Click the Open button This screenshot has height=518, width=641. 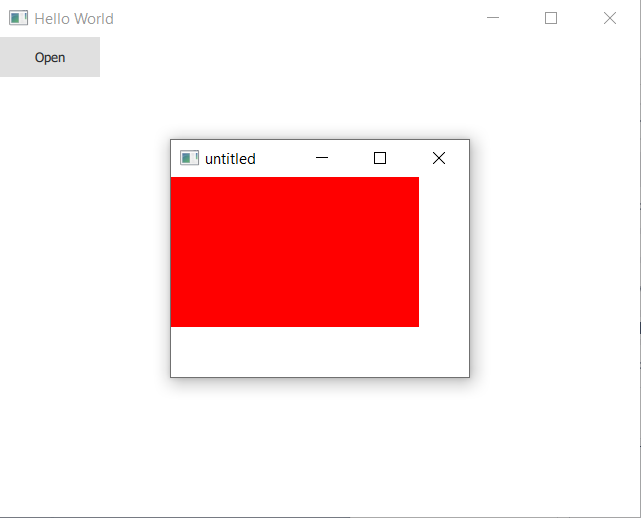coord(50,57)
